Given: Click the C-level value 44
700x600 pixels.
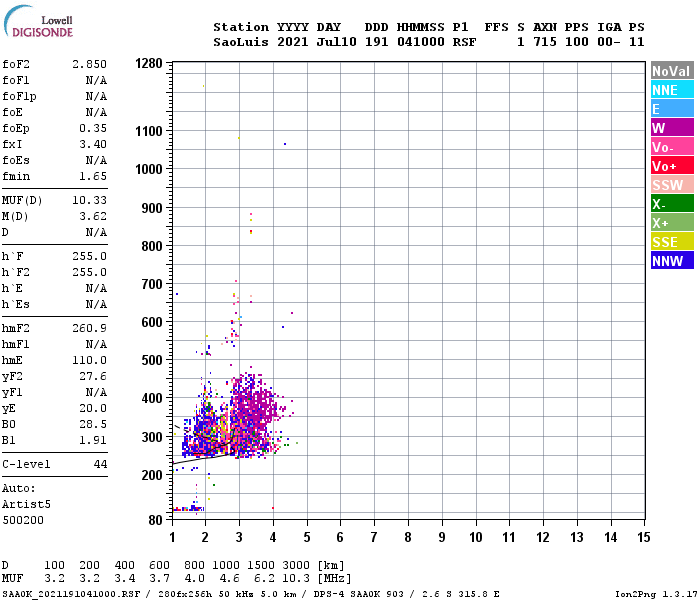Looking at the screenshot, I should tap(100, 464).
